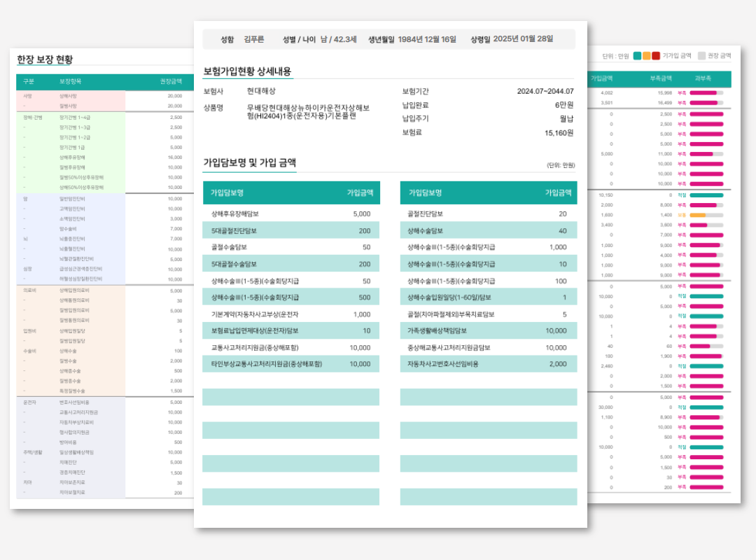Click the 가족생활배상책임담보 row
The height and width of the screenshot is (560, 756).
coord(488,330)
